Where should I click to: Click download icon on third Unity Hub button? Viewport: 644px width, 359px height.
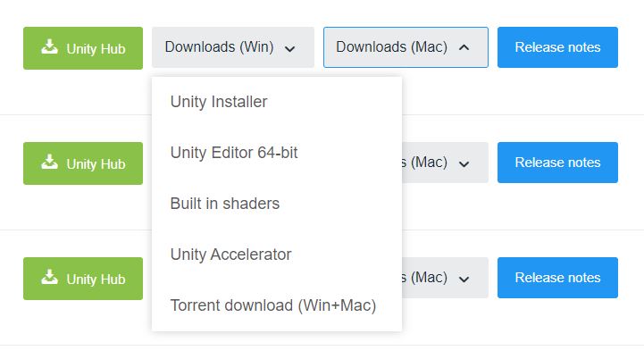click(49, 277)
